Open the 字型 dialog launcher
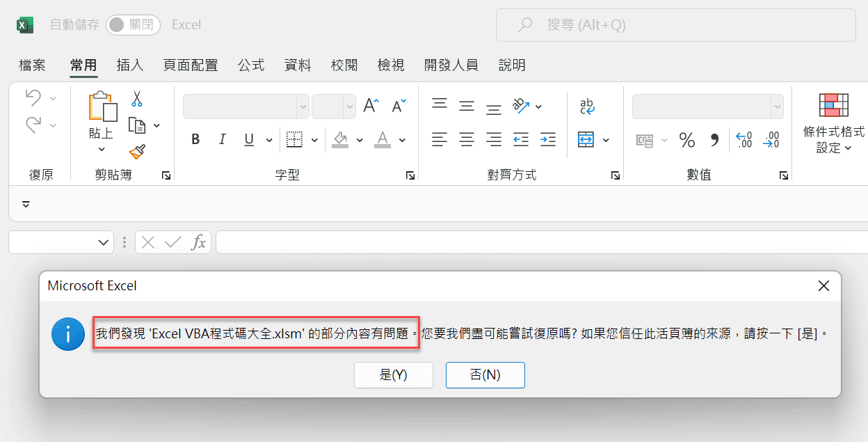 point(410,176)
